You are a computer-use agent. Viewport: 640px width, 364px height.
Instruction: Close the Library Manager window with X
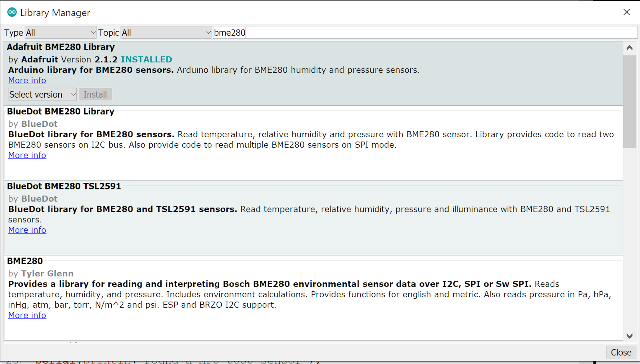[x=626, y=12]
